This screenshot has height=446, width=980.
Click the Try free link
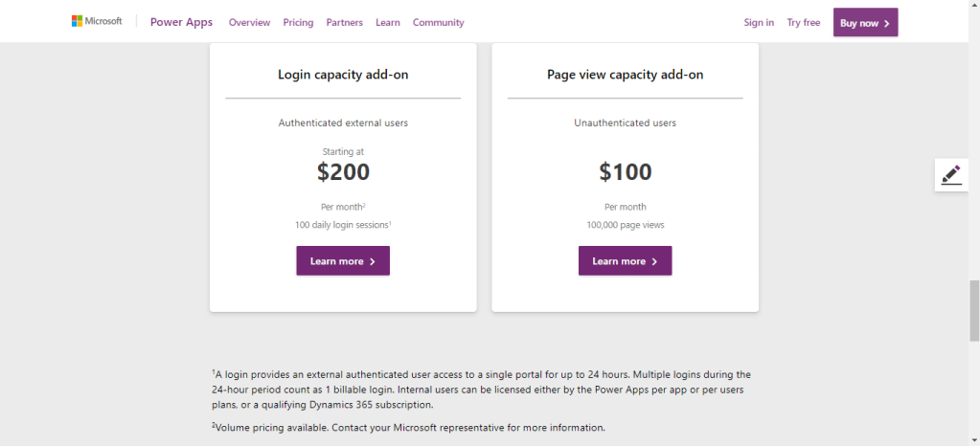[804, 22]
